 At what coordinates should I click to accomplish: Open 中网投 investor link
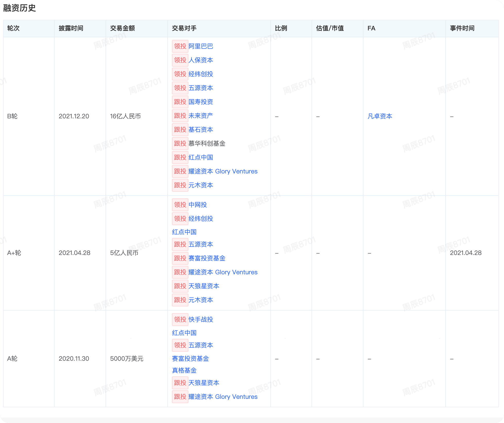point(198,205)
